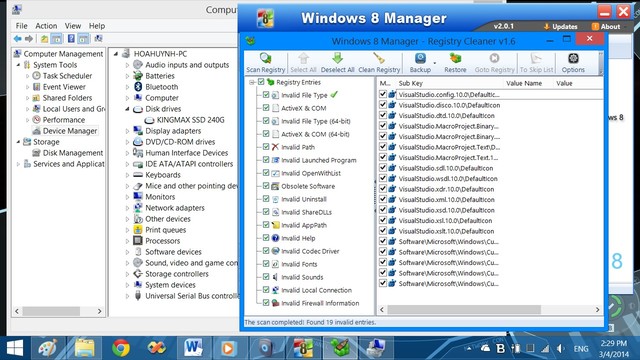Expand Network adapters device category
This screenshot has height=360, width=640.
(127, 208)
